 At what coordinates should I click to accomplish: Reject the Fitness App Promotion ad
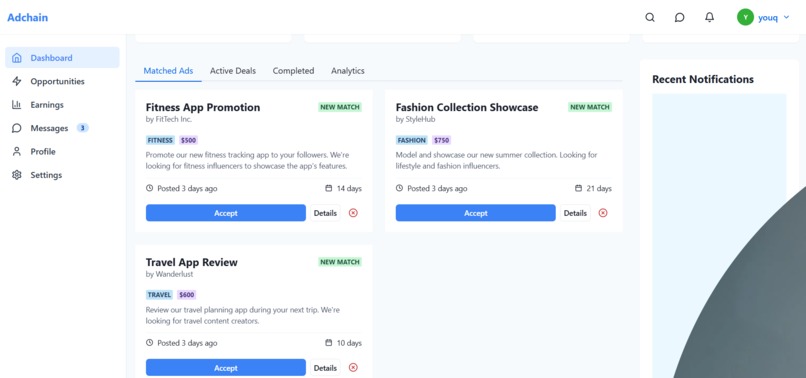click(353, 213)
